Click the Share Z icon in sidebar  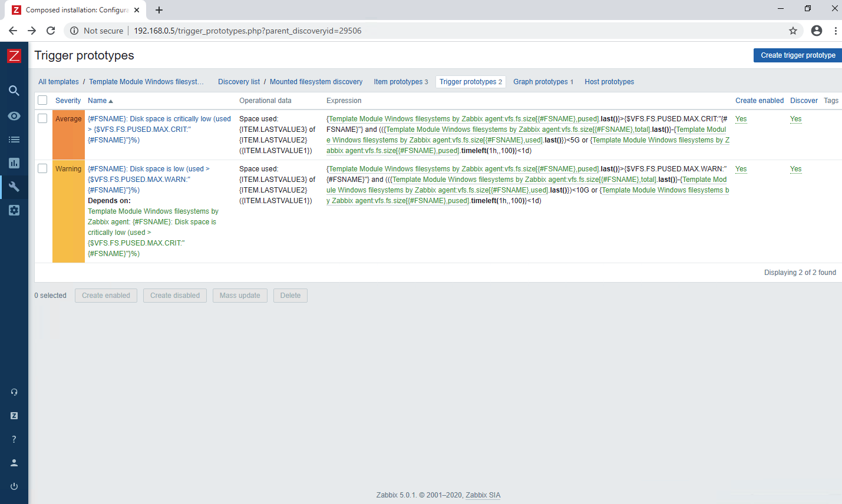14,416
